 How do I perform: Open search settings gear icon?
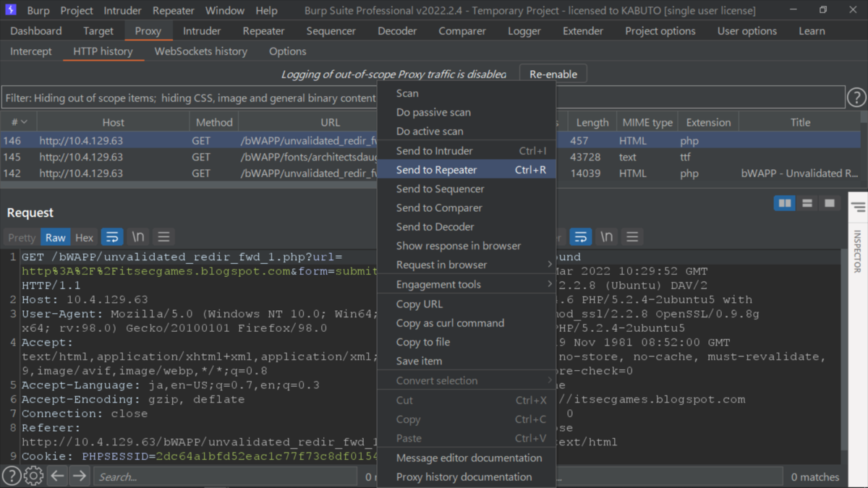tap(33, 476)
